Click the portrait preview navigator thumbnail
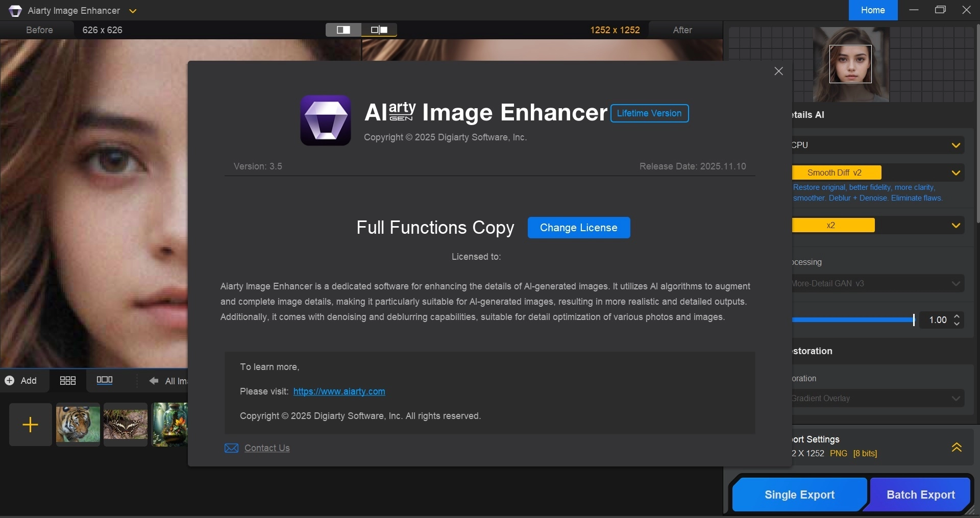 [x=851, y=64]
